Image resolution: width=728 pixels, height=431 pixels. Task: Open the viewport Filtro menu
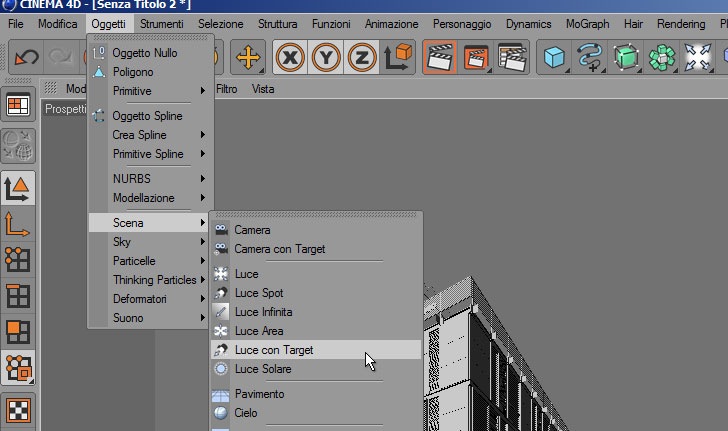click(x=227, y=89)
